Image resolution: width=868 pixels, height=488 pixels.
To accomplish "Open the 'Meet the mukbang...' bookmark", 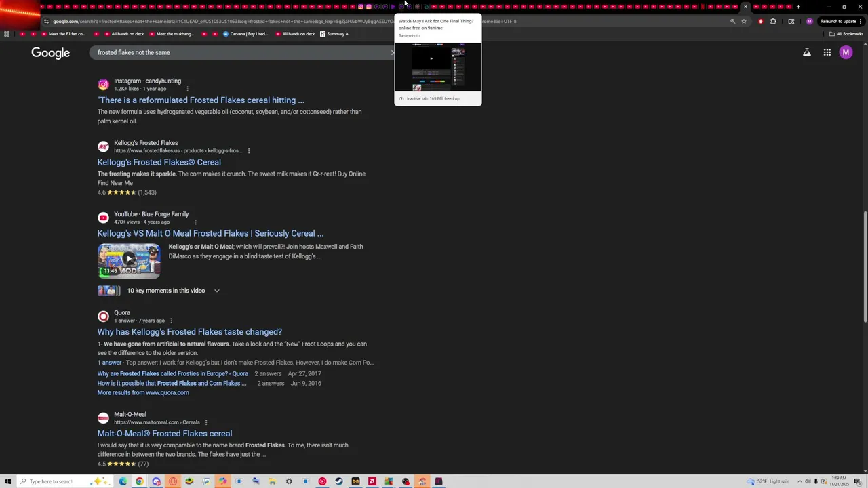I will pos(170,34).
